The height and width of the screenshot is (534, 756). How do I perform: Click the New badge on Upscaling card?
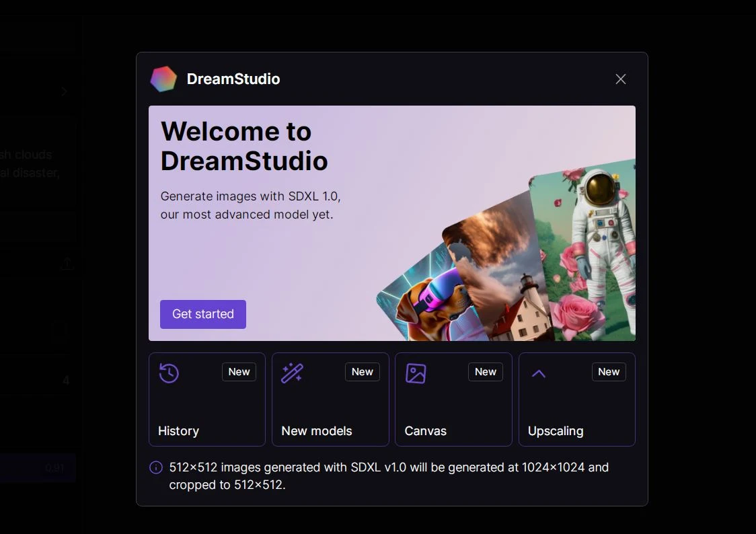[x=609, y=372]
